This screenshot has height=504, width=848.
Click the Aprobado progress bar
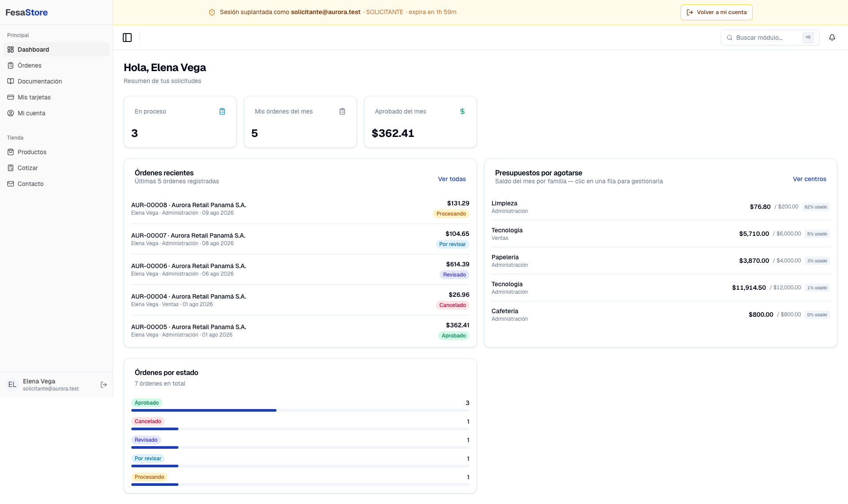[x=300, y=410]
